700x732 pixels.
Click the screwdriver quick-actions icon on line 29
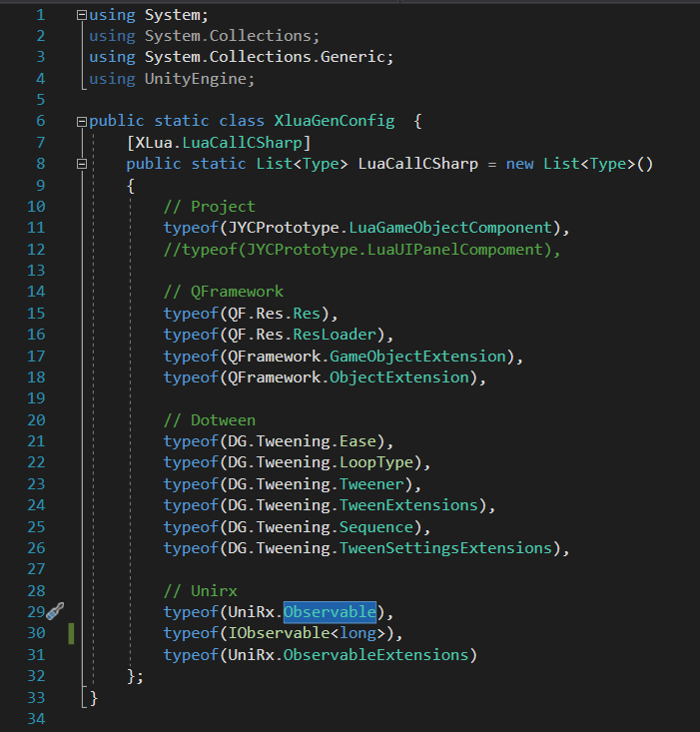pyautogui.click(x=56, y=611)
